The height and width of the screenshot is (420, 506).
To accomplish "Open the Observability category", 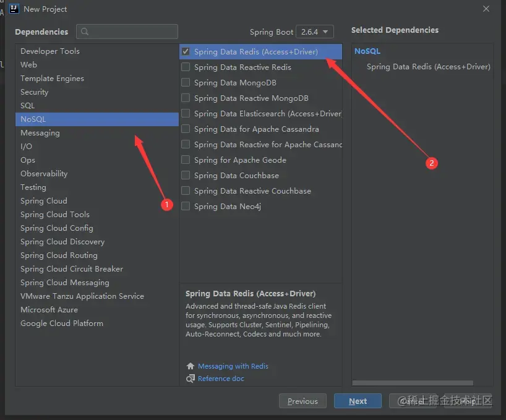I will click(97, 174).
